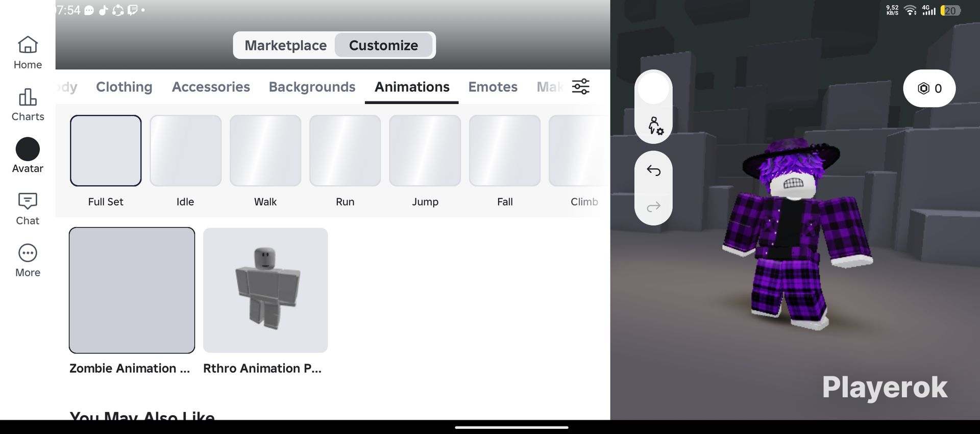Check the Robux balance

[x=929, y=88]
